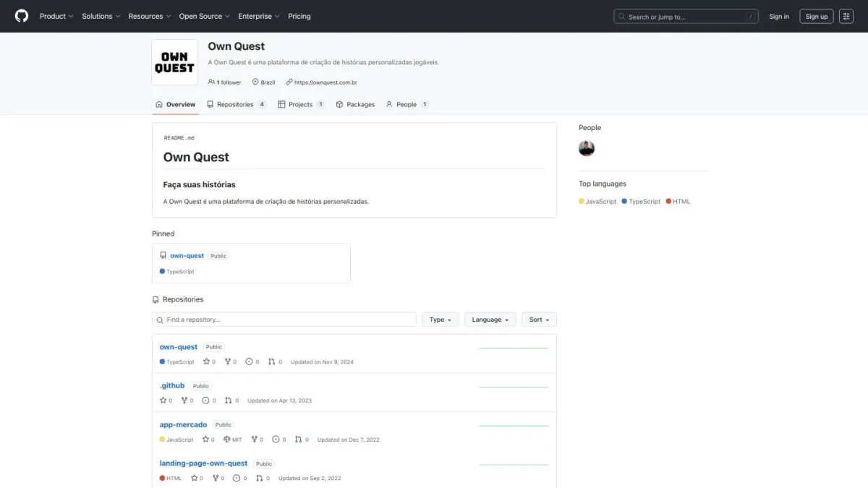Open the Type filter dropdown
This screenshot has height=488, width=868.
point(440,320)
